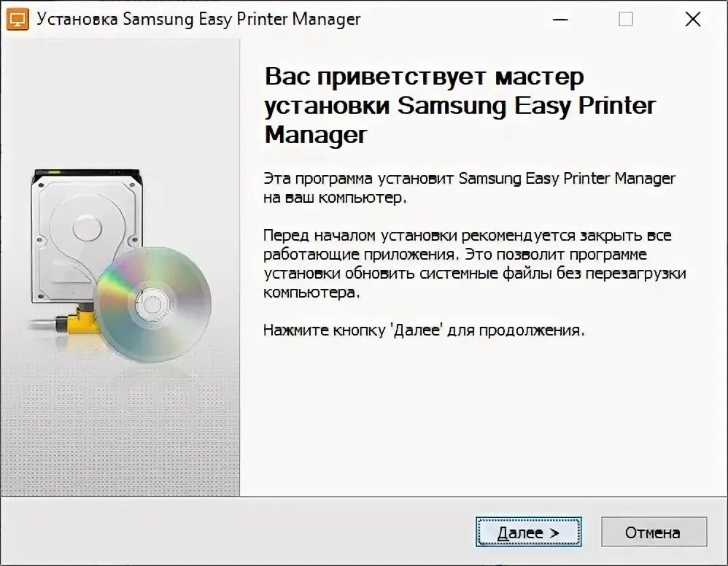The height and width of the screenshot is (566, 728).
Task: Click the paragraph starting Перед началом установки
Action: click(x=474, y=263)
